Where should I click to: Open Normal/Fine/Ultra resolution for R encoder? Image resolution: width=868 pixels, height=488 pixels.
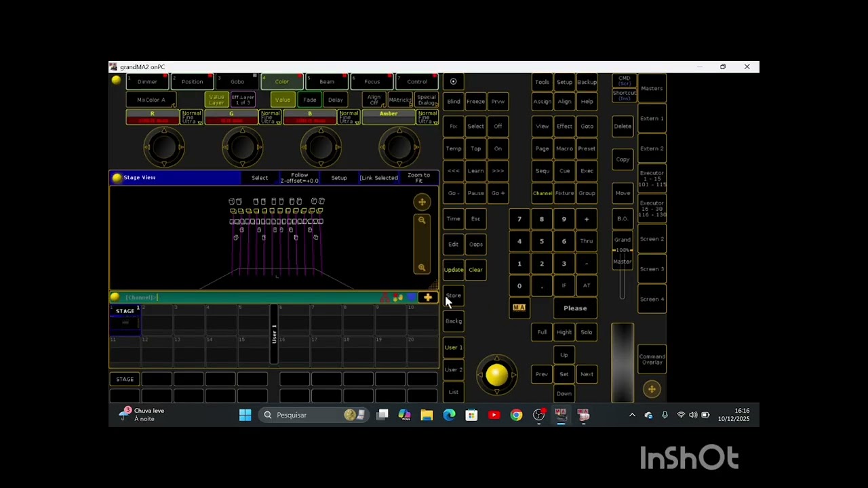pos(191,117)
